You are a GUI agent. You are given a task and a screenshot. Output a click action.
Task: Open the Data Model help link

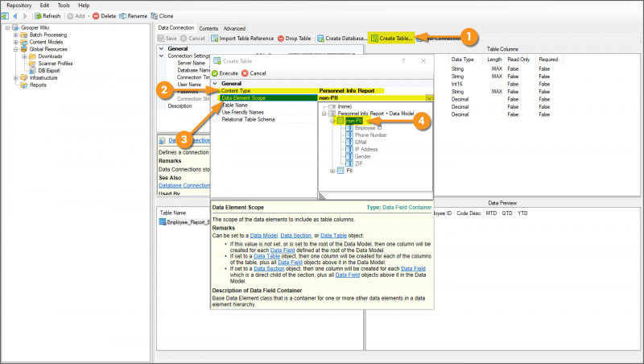(264, 236)
